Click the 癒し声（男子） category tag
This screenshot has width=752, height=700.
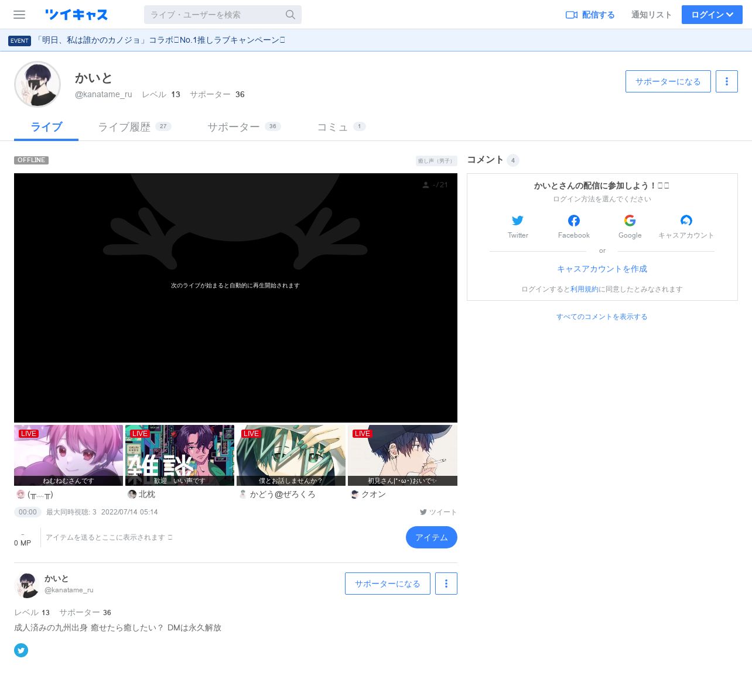436,161
